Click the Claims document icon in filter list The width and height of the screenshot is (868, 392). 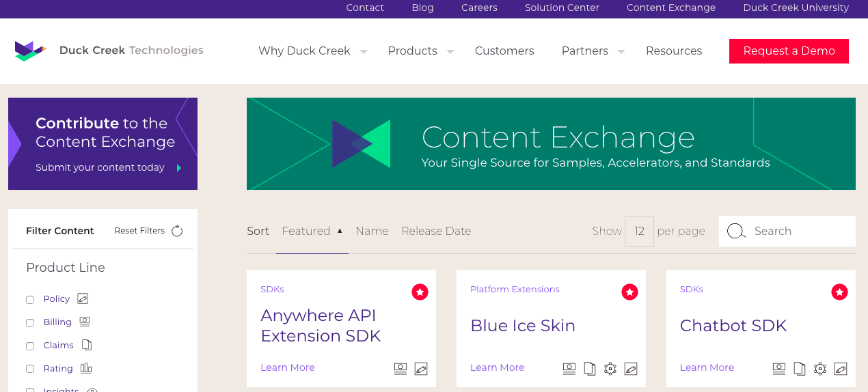(x=87, y=345)
